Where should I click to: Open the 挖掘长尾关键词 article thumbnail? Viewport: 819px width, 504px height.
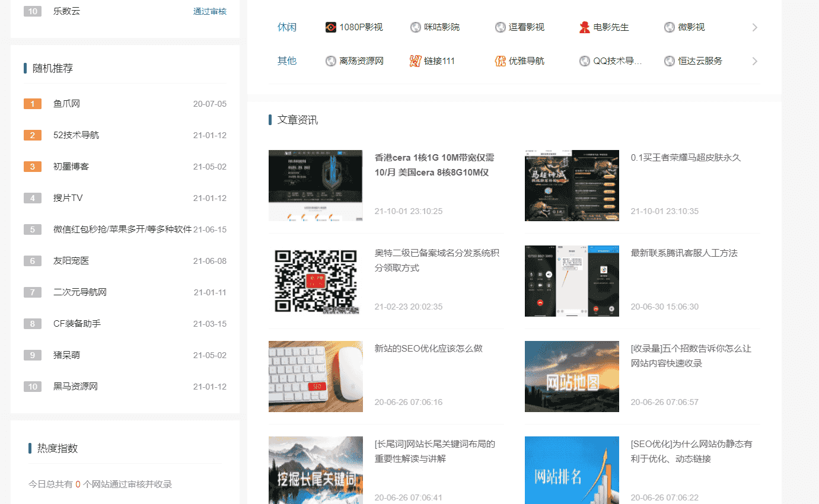(316, 470)
